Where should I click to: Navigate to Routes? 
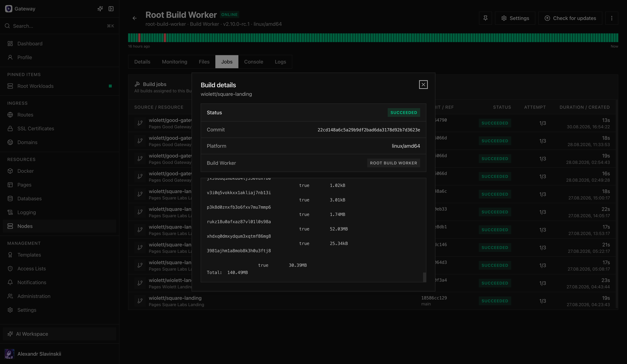60,115
